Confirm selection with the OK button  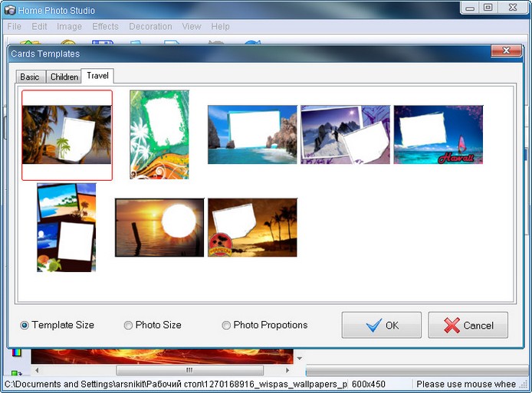coord(382,325)
